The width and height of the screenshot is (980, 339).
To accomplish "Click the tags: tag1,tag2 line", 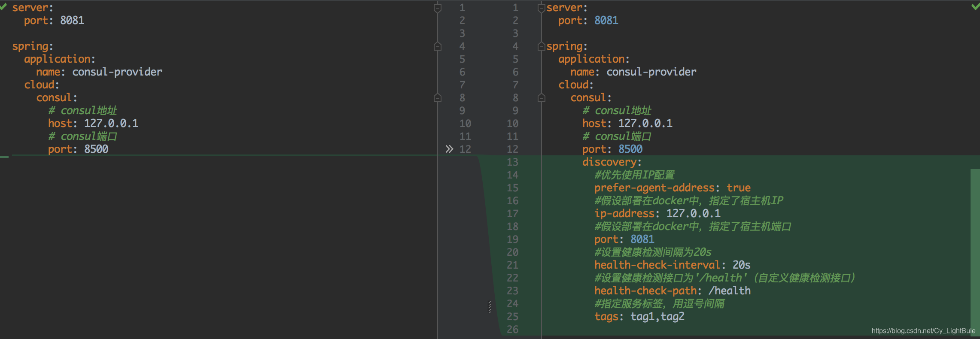I will (639, 316).
